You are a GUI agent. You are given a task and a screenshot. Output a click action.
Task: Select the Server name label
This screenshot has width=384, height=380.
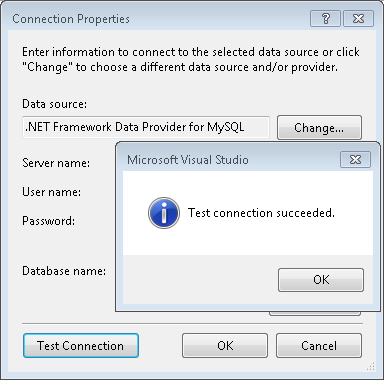(56, 163)
